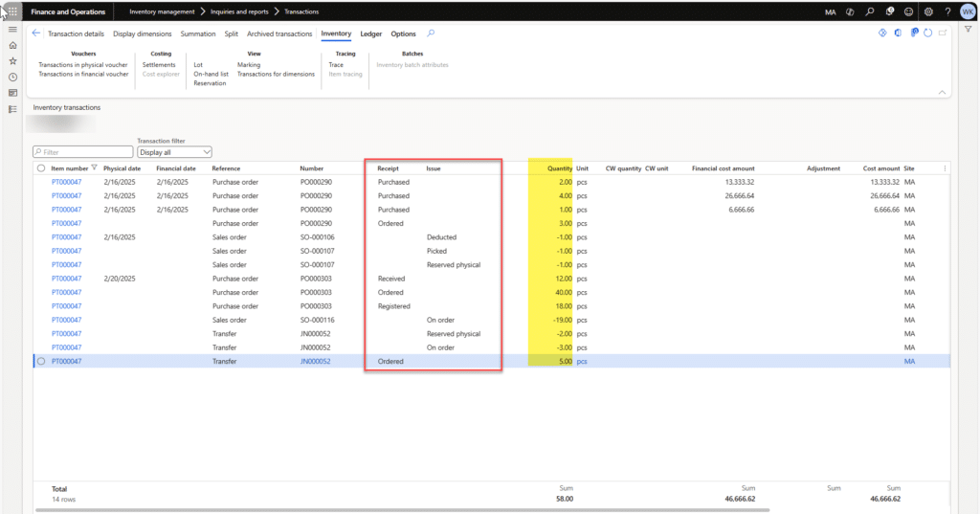Open notifications bell in top bar
Image resolution: width=980 pixels, height=514 pixels.
tap(889, 11)
